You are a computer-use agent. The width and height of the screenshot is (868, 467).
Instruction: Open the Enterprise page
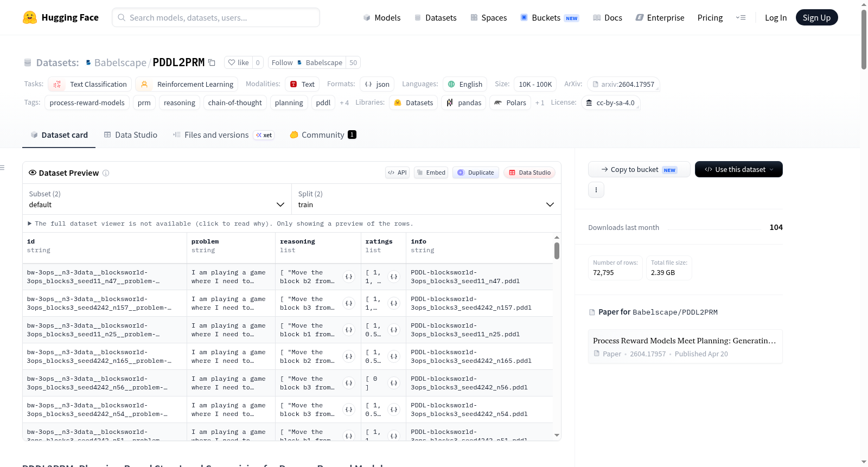pos(660,17)
